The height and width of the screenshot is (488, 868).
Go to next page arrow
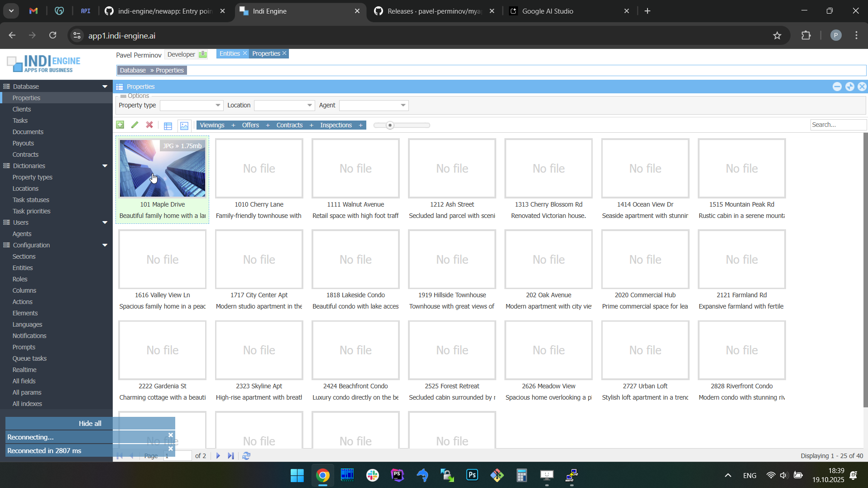(218, 456)
